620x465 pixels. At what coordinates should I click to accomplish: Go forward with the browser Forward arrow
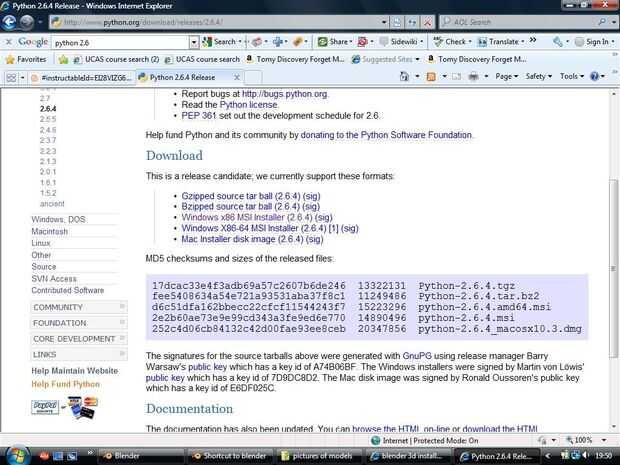(x=26, y=22)
